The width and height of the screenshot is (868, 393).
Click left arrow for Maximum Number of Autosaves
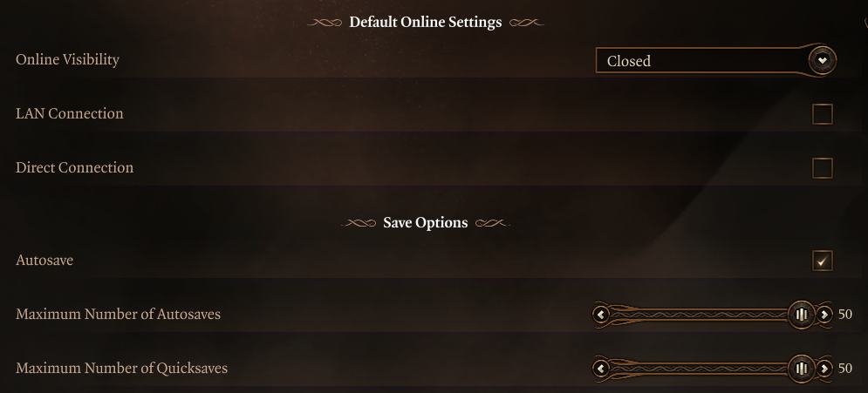click(x=601, y=314)
